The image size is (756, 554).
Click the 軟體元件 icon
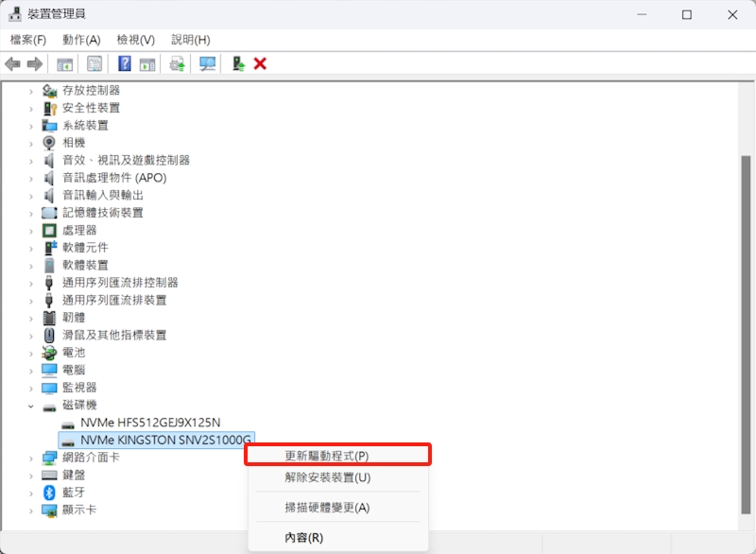(49, 248)
